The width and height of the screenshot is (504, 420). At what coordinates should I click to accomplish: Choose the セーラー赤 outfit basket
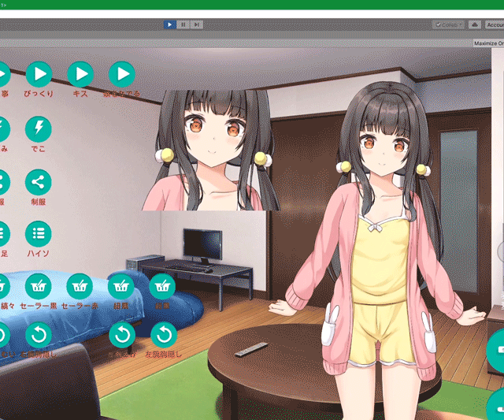80,287
